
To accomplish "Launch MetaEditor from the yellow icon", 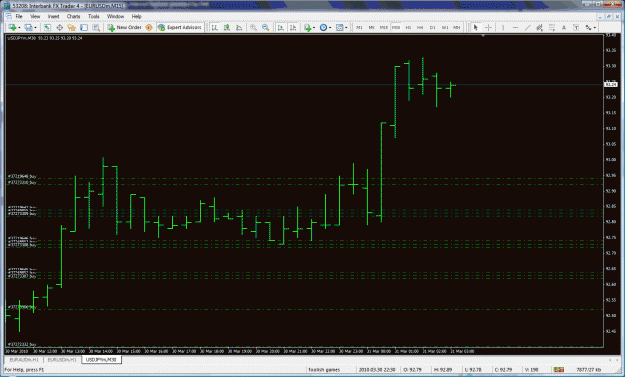I will [x=149, y=27].
